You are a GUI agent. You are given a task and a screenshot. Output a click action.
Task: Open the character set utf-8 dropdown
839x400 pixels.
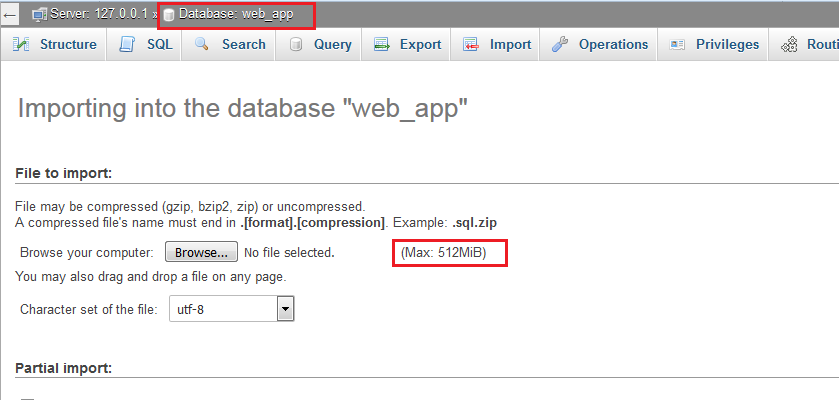pos(232,309)
